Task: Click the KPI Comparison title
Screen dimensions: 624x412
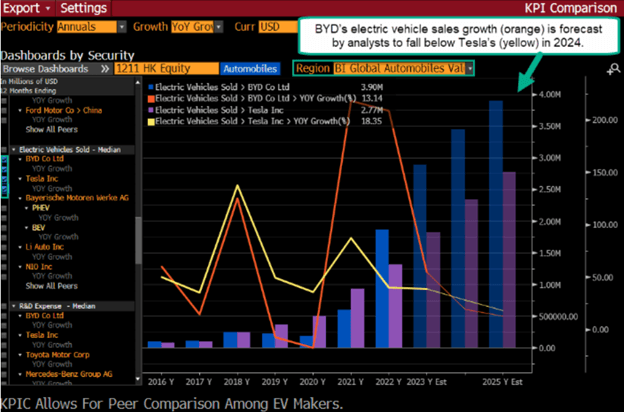Action: click(x=570, y=8)
